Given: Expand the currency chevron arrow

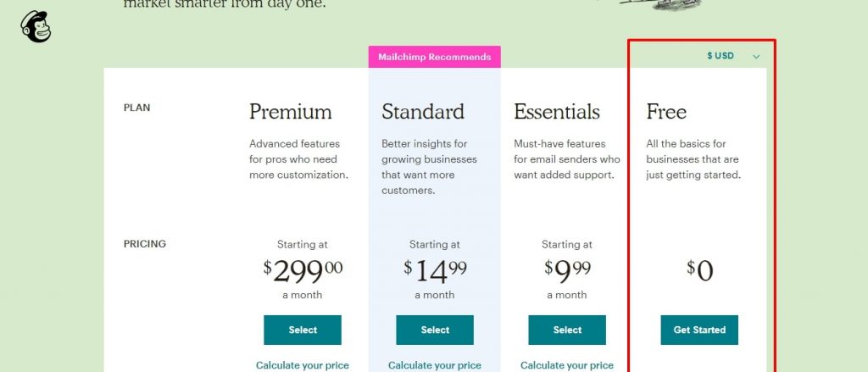Looking at the screenshot, I should [756, 57].
